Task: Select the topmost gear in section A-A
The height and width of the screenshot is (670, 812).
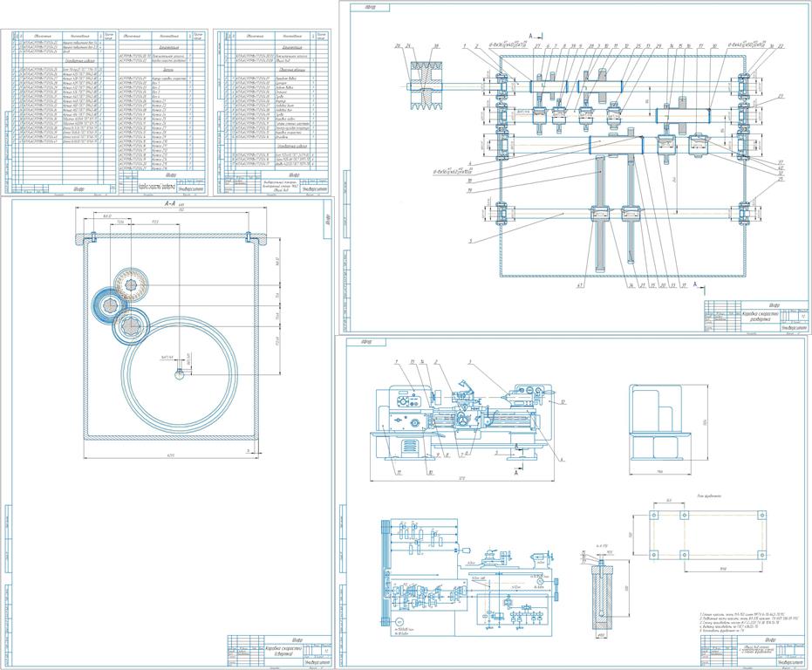Action: point(132,284)
